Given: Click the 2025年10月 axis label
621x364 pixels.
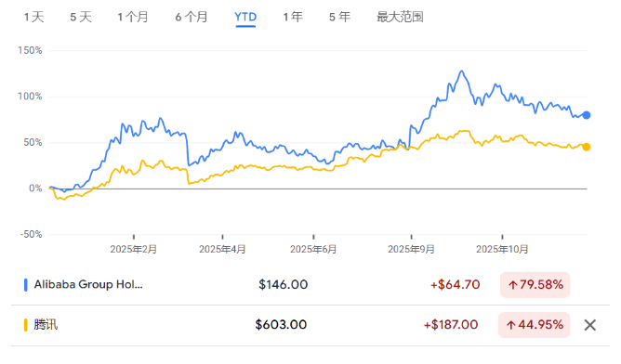Looking at the screenshot, I should click(x=502, y=249).
